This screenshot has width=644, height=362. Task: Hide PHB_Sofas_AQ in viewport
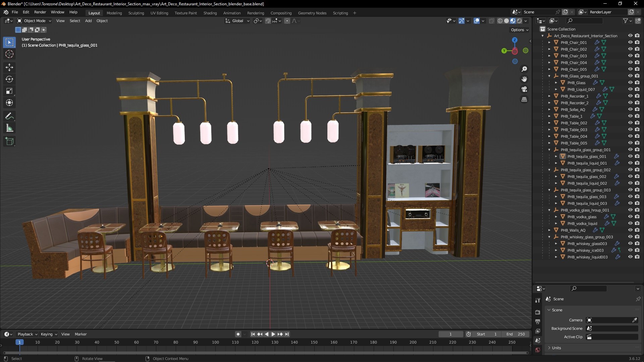630,110
